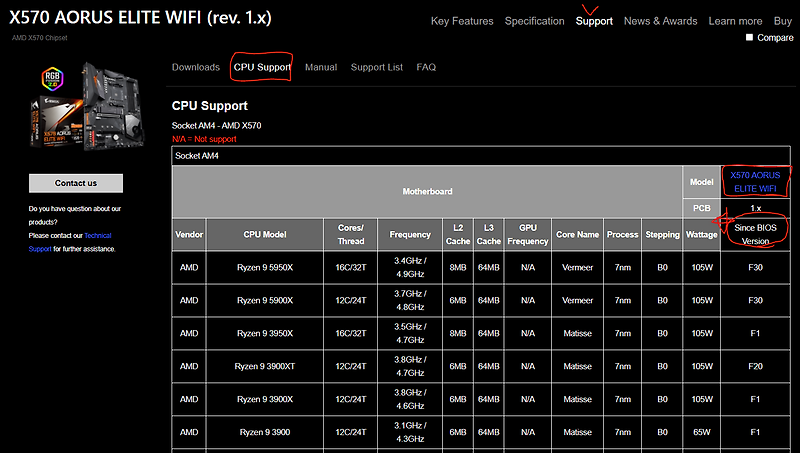The width and height of the screenshot is (800, 453).
Task: Click the GPU Frequency column header
Action: [x=528, y=235]
